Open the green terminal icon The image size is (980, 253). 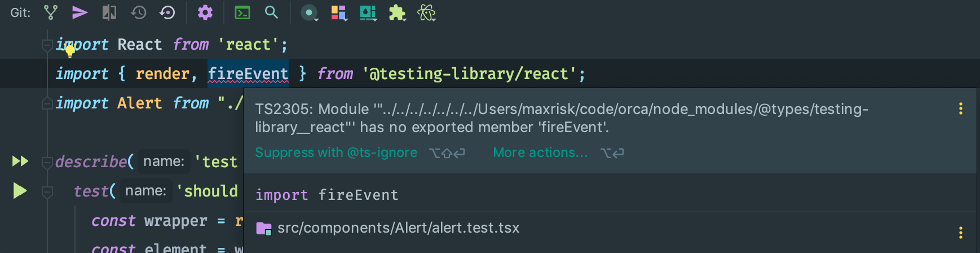click(x=242, y=12)
